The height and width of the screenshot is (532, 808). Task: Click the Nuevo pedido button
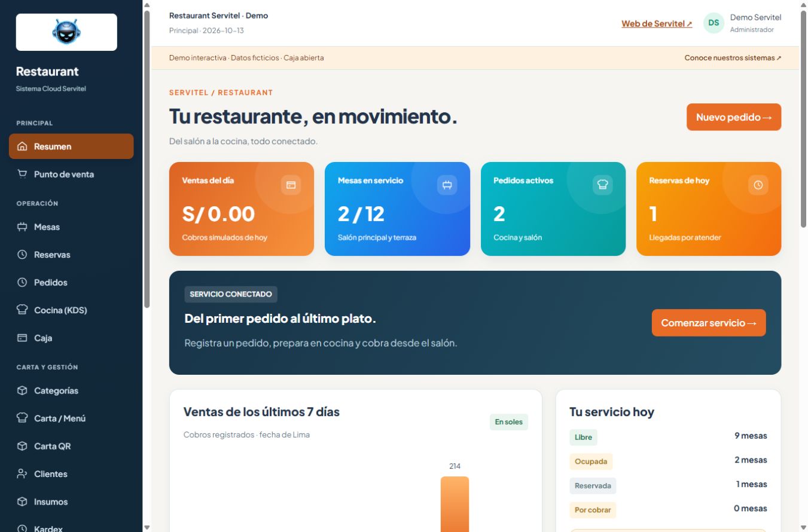734,117
